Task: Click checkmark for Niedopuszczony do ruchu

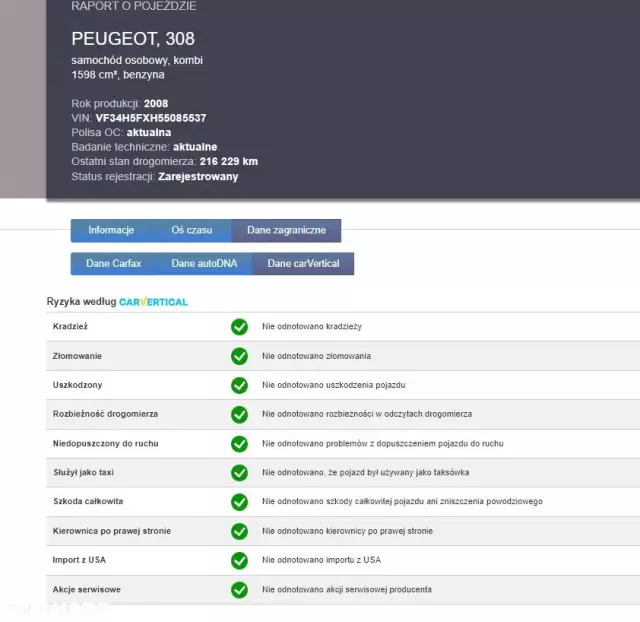Action: click(239, 443)
